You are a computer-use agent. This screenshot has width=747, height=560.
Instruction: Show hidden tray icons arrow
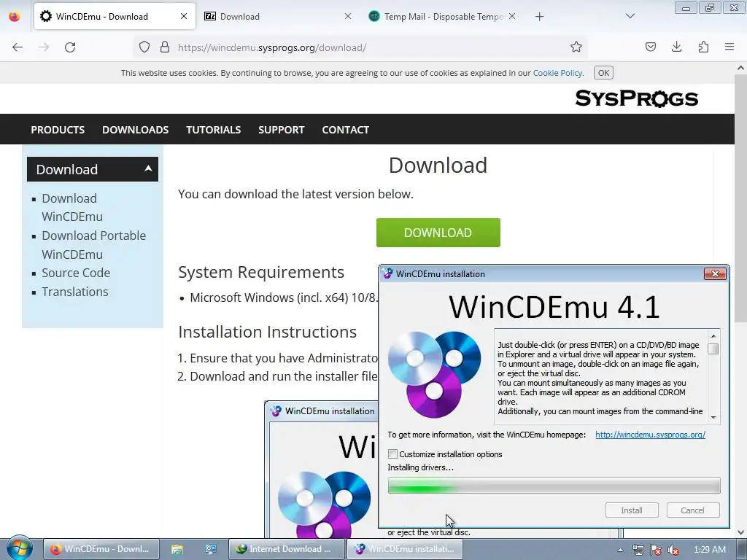[x=620, y=550]
